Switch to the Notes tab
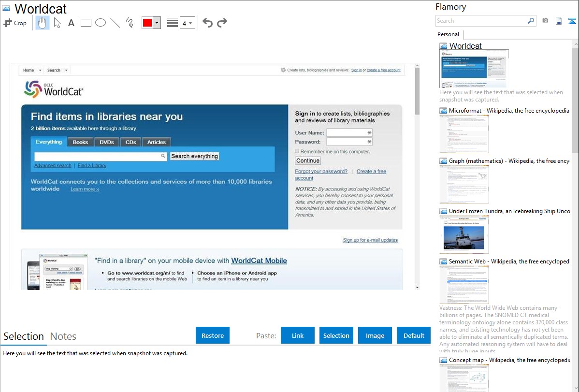 [63, 336]
